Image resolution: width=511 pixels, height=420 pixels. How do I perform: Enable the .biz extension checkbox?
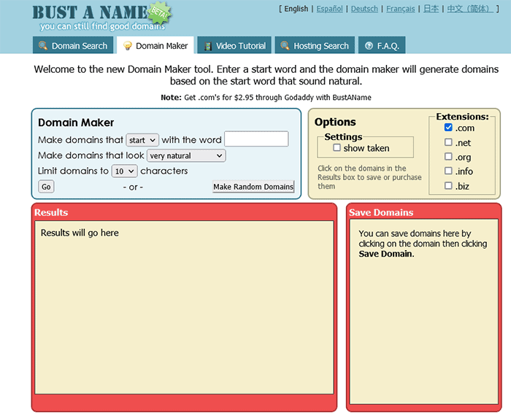pyautogui.click(x=448, y=185)
